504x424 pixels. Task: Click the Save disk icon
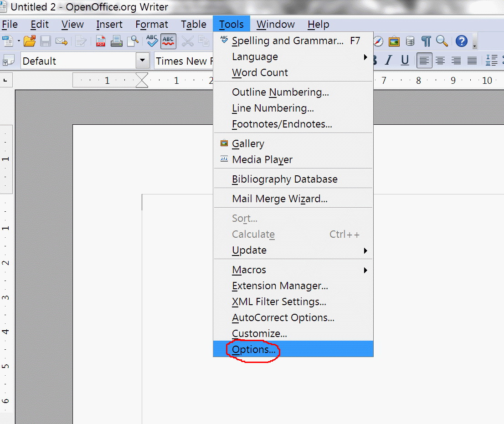pos(45,41)
